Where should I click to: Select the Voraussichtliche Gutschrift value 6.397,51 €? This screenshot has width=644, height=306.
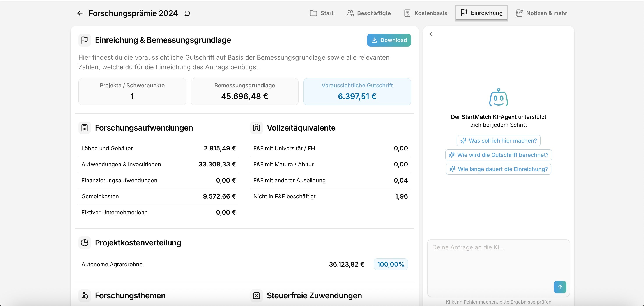pyautogui.click(x=357, y=97)
